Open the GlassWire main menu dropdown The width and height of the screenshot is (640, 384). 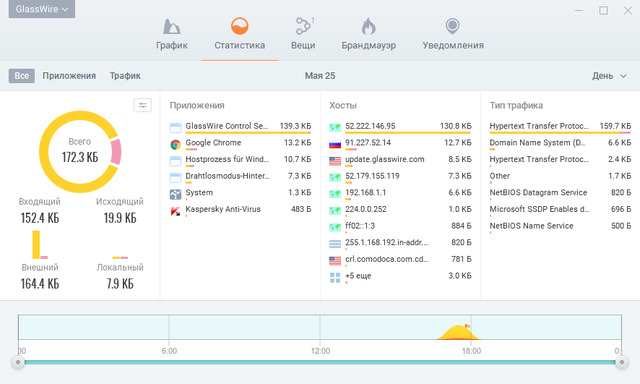click(x=42, y=9)
